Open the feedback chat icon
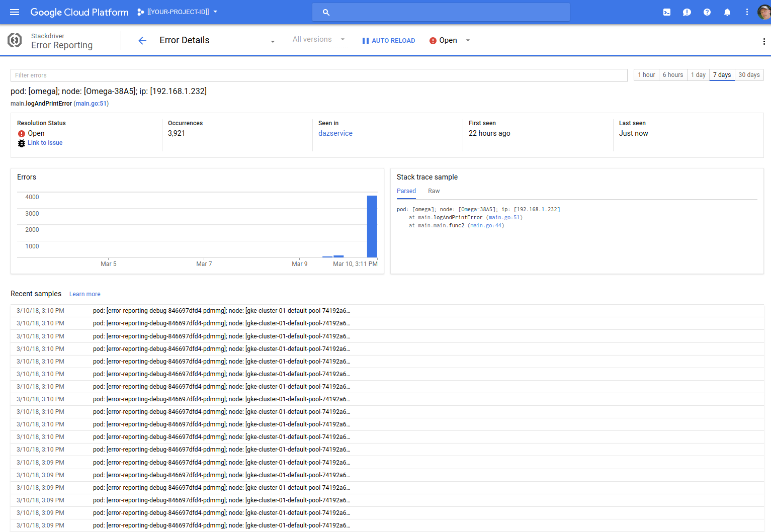The height and width of the screenshot is (532, 771). [x=687, y=12]
